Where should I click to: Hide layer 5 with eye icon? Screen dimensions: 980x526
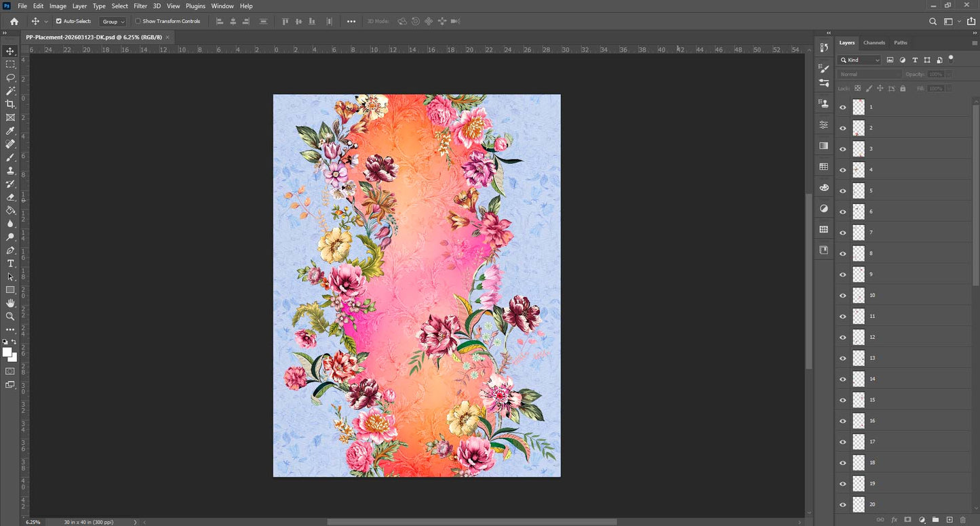pos(843,190)
